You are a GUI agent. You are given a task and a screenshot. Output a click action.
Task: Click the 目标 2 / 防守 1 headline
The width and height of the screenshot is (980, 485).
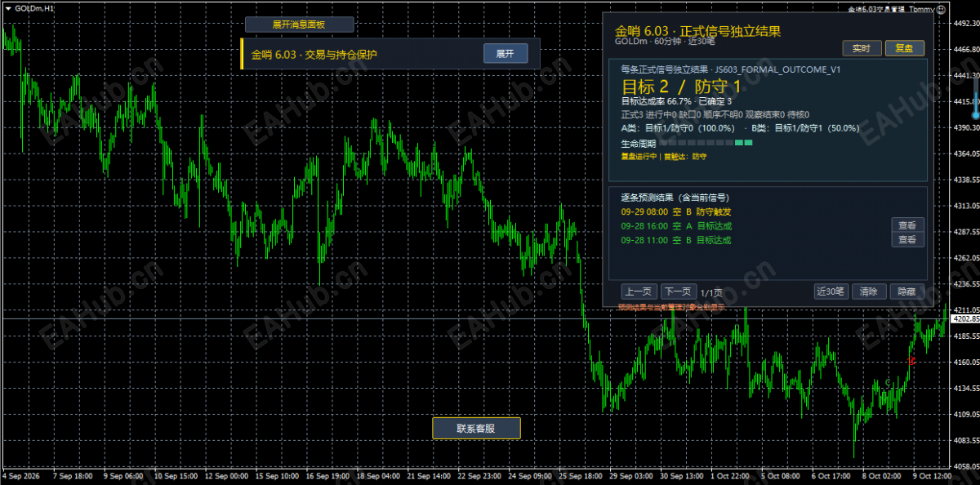pos(682,87)
